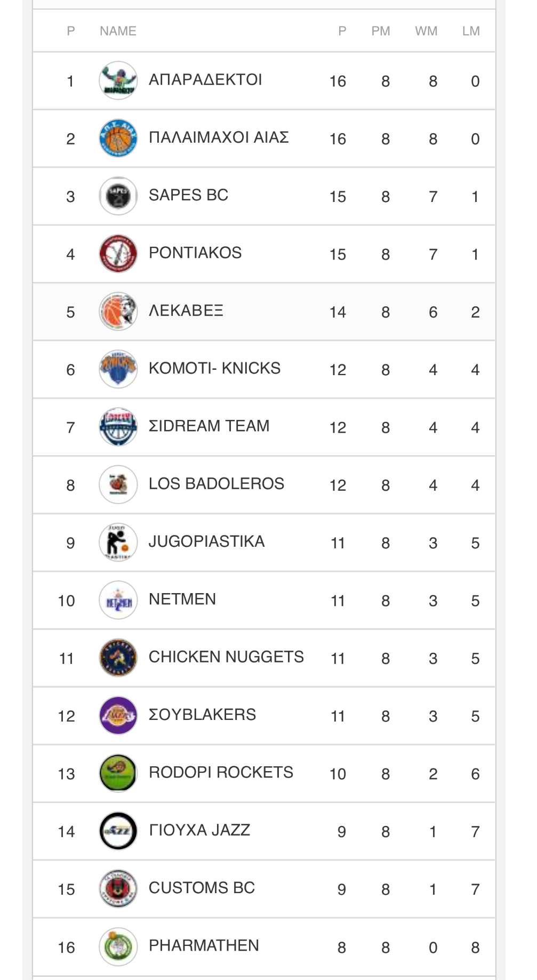Click the LM column header
The height and width of the screenshot is (980, 537).
click(x=471, y=31)
